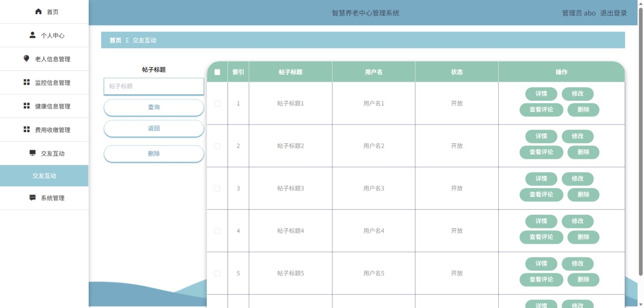Click 删除 in row 帖子标题2
Screen dimensions: 644x308
point(583,152)
